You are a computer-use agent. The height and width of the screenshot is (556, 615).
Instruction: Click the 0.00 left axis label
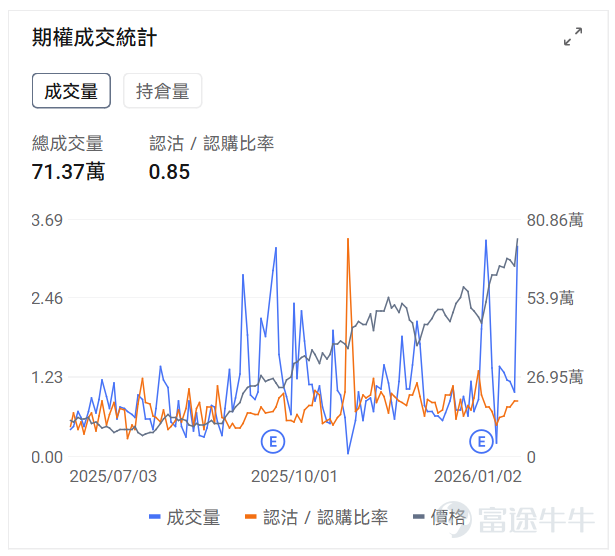coord(47,457)
